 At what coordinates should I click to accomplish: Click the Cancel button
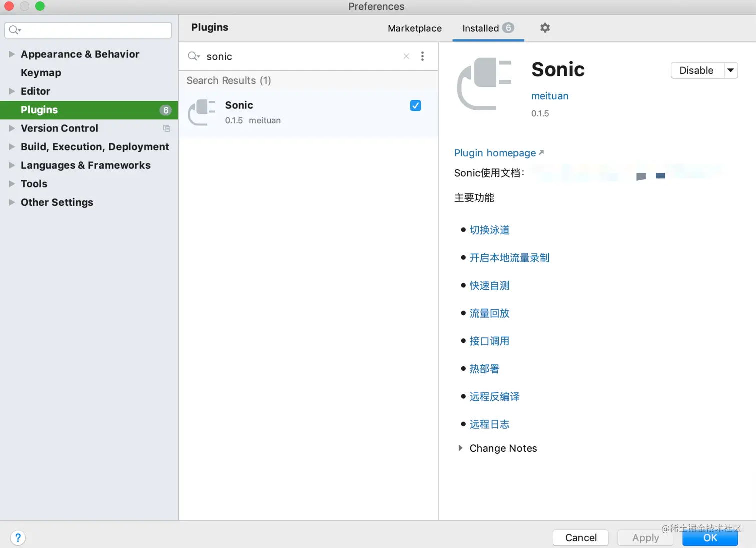tap(581, 538)
